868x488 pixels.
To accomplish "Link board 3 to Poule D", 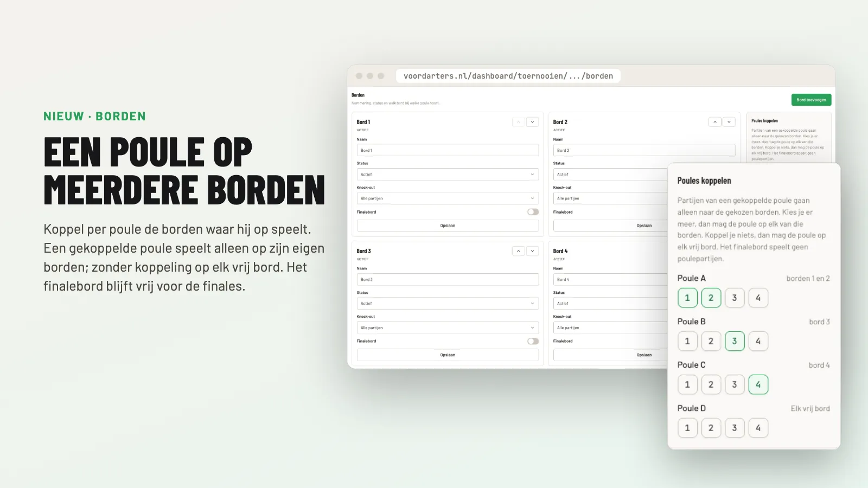I will (x=735, y=428).
